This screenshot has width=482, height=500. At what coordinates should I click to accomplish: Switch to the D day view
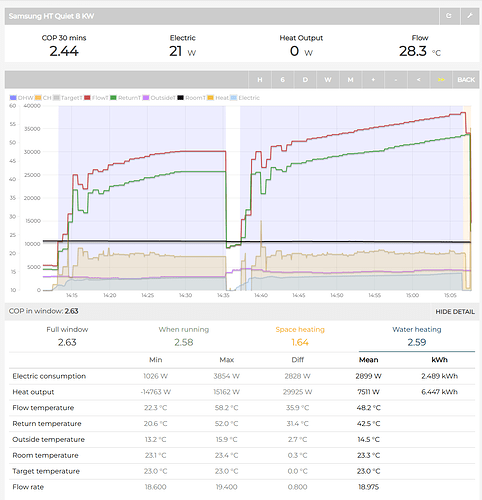(x=305, y=80)
